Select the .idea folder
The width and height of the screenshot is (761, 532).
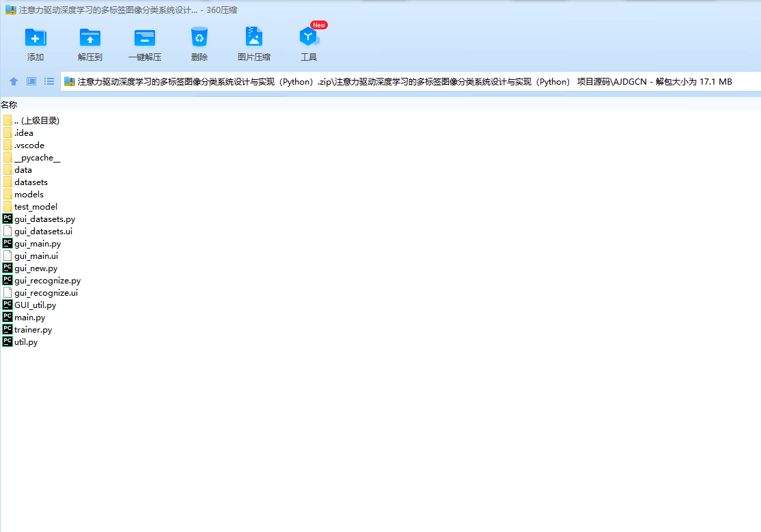coord(18,133)
